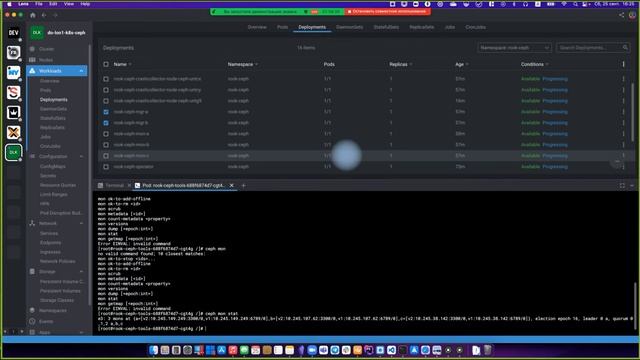Screen dimensions: 640x360
Task: Uncheck the rook-ceph-mgr-b checkbox
Action: [x=106, y=123]
